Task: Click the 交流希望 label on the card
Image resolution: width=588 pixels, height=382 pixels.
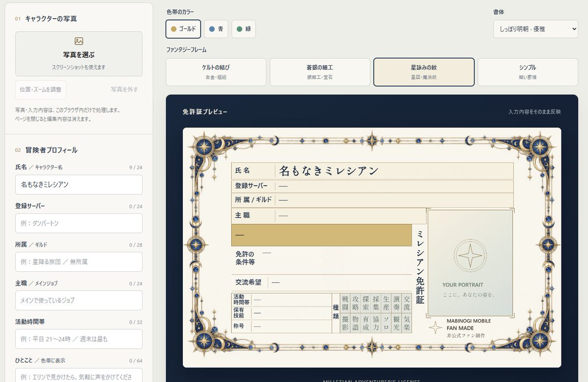Action: tap(248, 282)
